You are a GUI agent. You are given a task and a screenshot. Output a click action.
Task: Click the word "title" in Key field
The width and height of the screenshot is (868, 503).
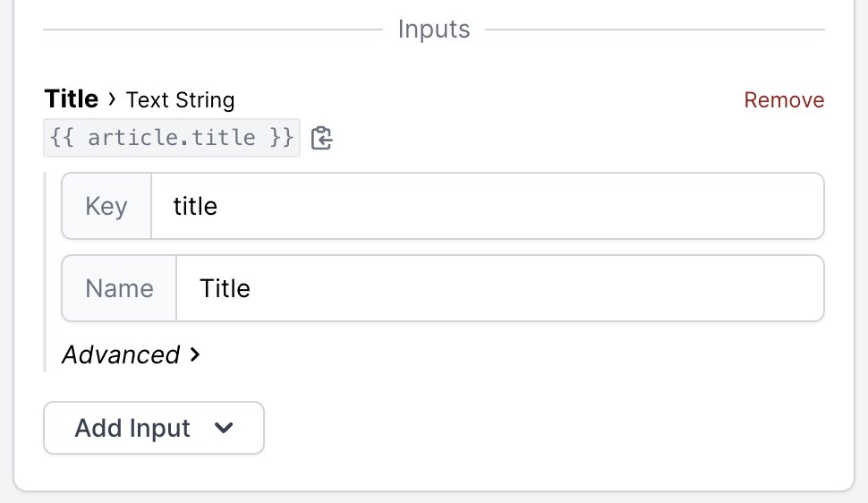195,206
